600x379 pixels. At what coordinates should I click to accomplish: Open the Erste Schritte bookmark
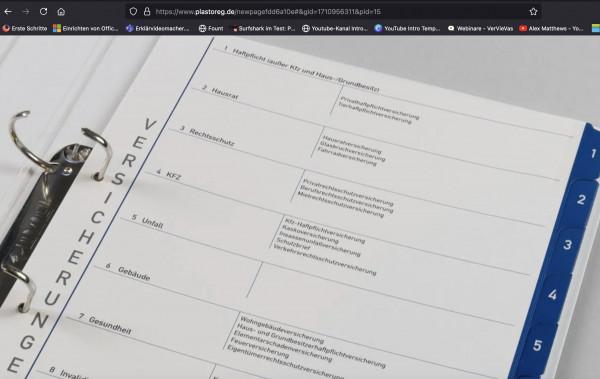pos(25,28)
